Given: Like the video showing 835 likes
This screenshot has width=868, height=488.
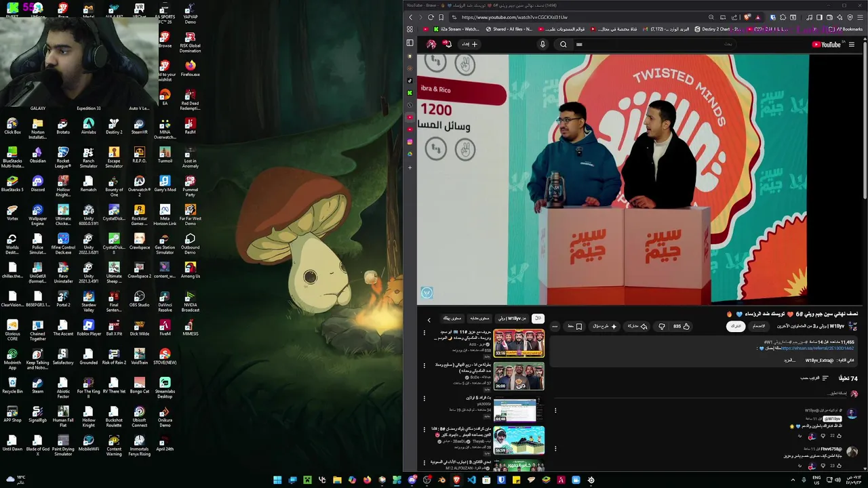Looking at the screenshot, I should (x=681, y=326).
